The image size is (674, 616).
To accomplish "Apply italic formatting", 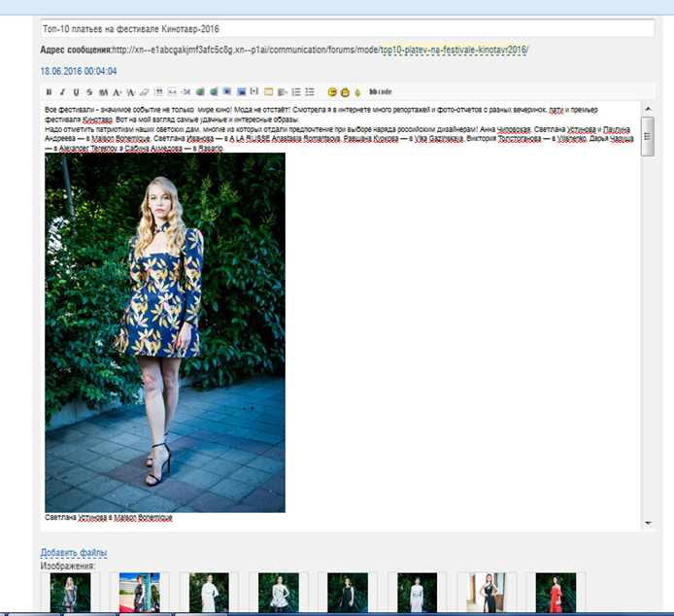I will point(62,91).
